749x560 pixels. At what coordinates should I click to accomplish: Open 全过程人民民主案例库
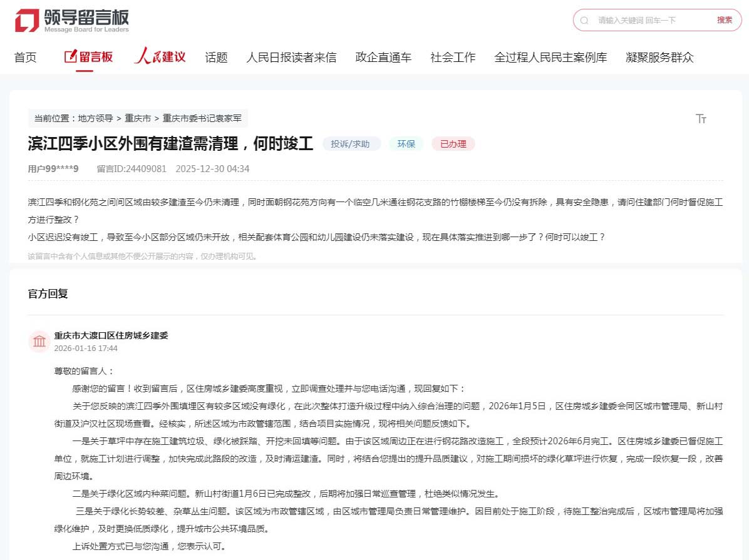point(551,57)
